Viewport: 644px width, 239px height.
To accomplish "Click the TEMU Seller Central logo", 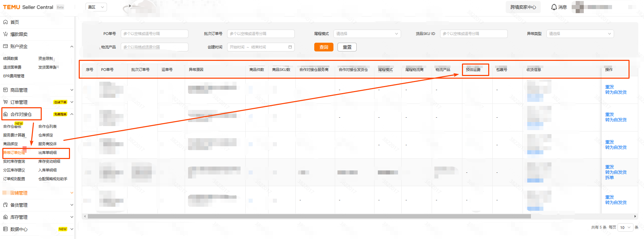I will tap(28, 7).
